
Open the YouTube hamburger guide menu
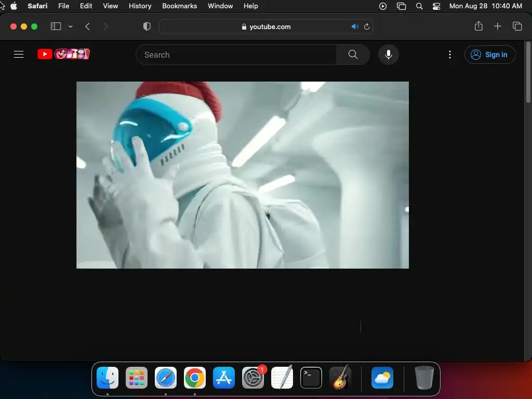19,54
